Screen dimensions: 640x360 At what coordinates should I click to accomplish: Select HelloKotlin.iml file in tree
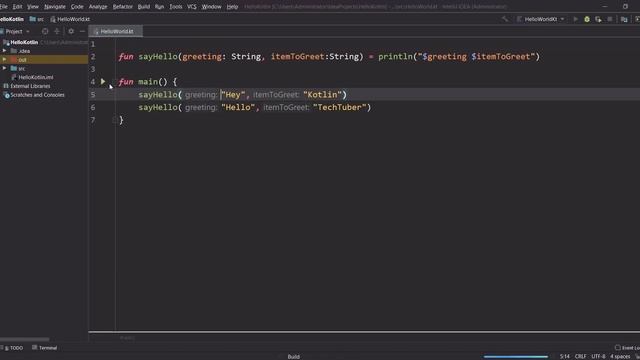click(36, 77)
